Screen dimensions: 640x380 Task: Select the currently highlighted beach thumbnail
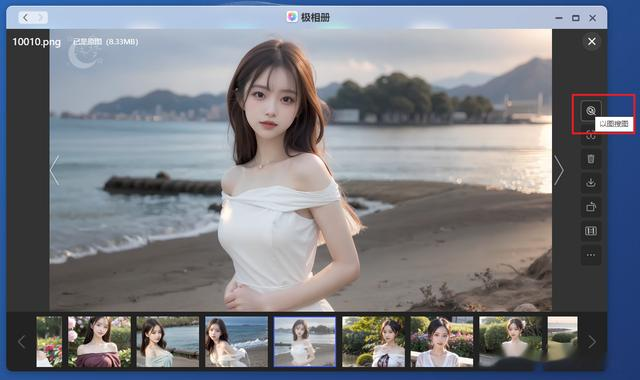tap(305, 342)
